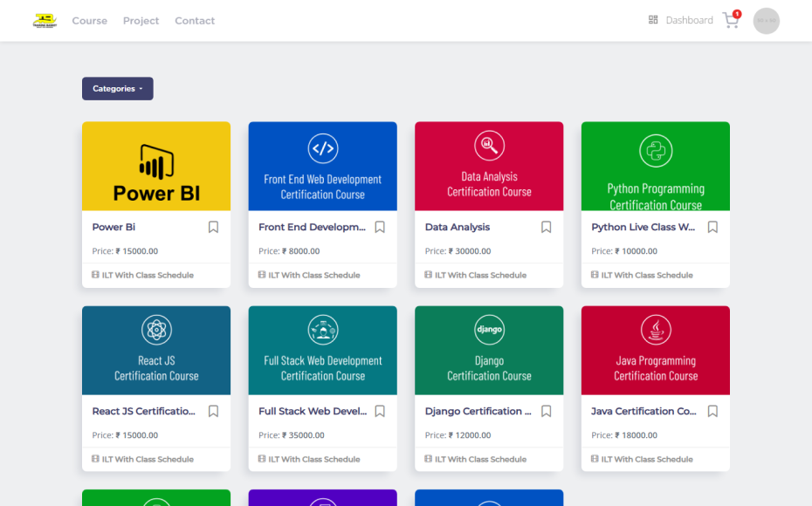Open the shopping cart icon
The width and height of the screenshot is (812, 506).
pyautogui.click(x=731, y=20)
